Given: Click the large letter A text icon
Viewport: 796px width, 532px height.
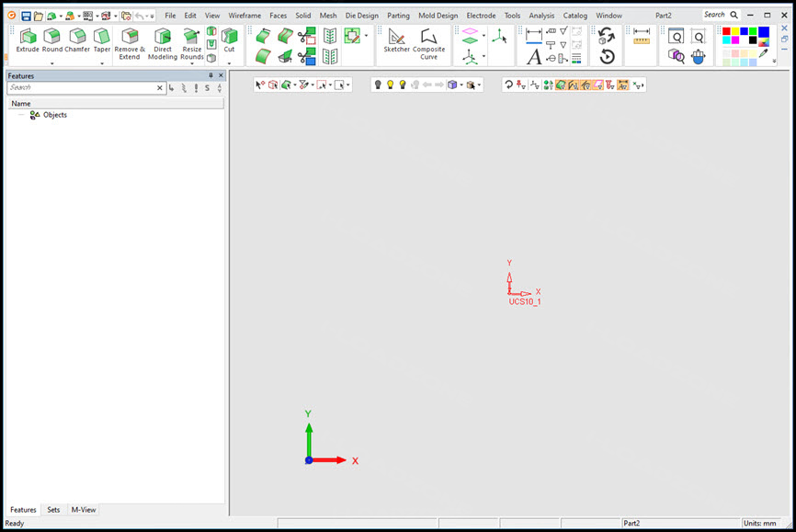Looking at the screenshot, I should (x=533, y=57).
